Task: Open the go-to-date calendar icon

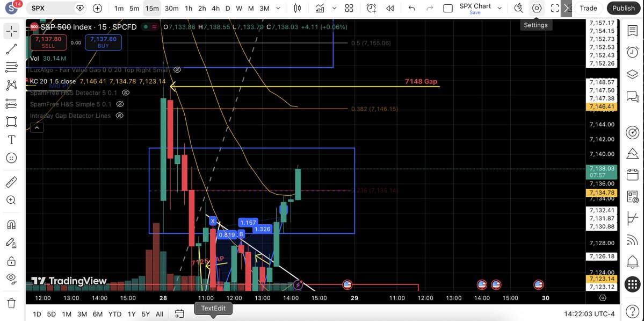Action: tap(179, 314)
